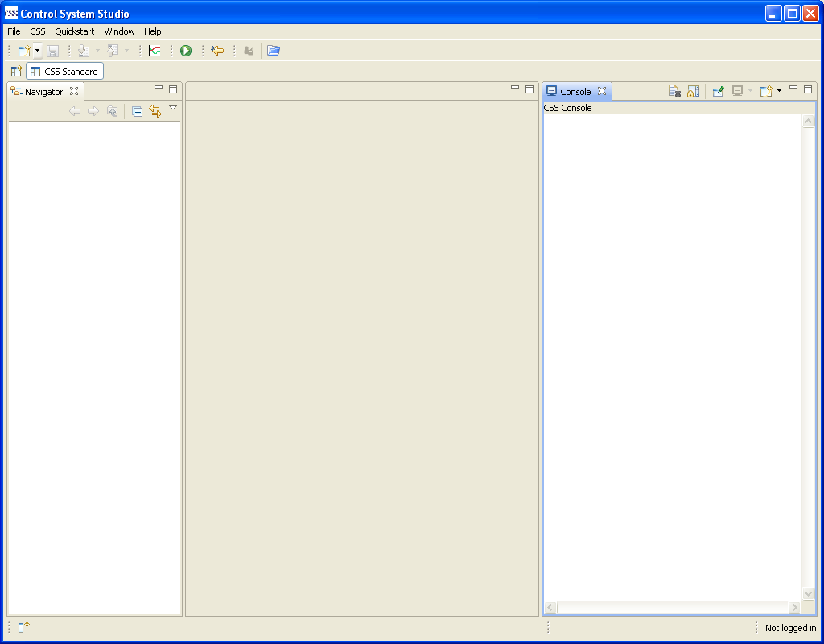824x644 pixels.
Task: Close the Console view tab
Action: (x=602, y=91)
